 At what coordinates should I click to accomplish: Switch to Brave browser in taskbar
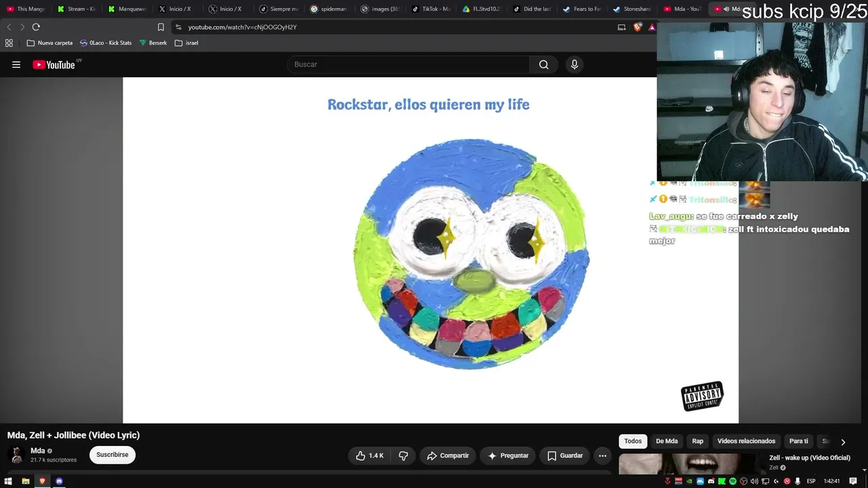click(42, 481)
